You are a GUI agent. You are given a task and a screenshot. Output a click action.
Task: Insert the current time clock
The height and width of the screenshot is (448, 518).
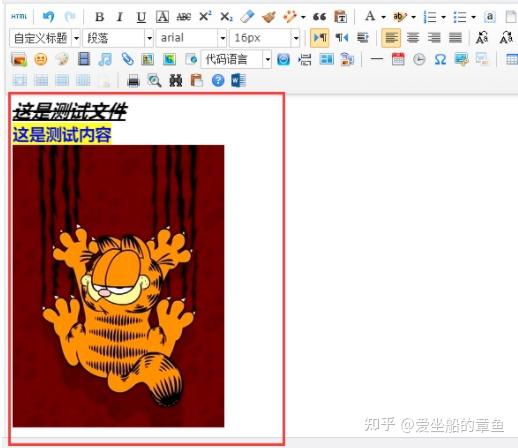pos(419,60)
